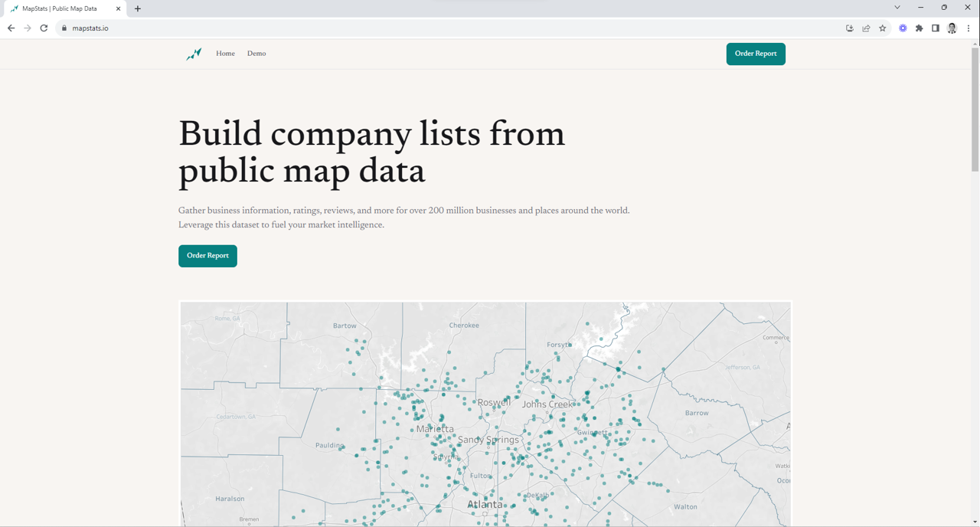The width and height of the screenshot is (980, 527).
Task: Click the browser forward arrow
Action: (28, 28)
